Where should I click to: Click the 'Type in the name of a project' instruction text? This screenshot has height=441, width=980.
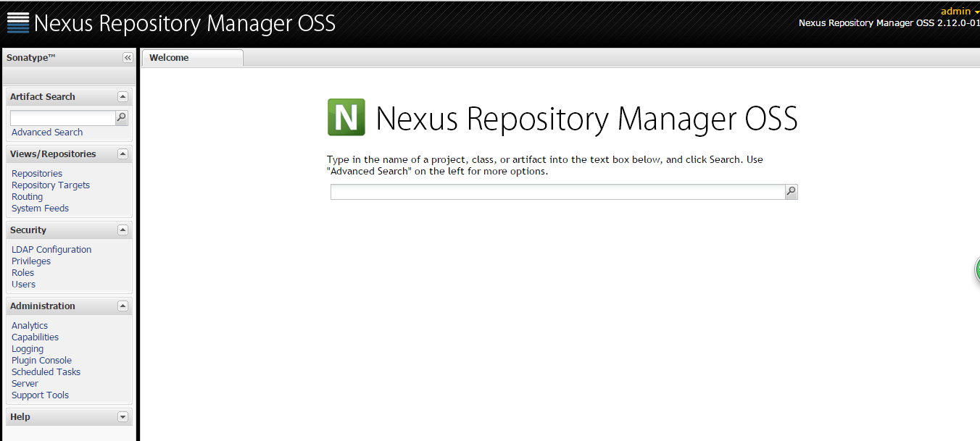tap(545, 165)
